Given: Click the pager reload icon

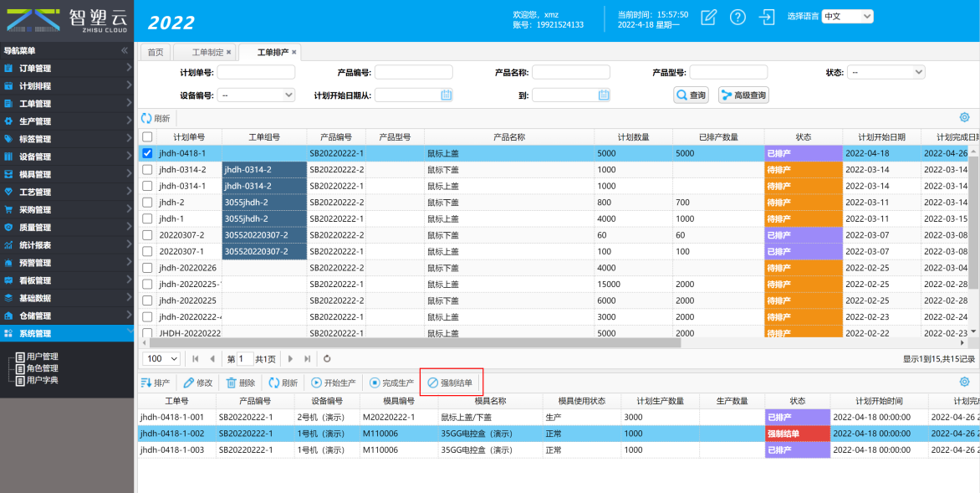Looking at the screenshot, I should coord(327,358).
